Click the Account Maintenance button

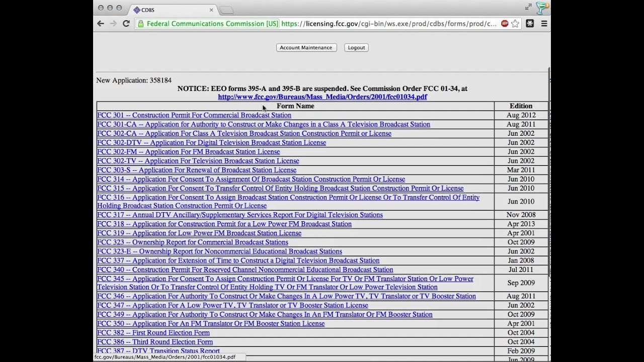coord(306,48)
